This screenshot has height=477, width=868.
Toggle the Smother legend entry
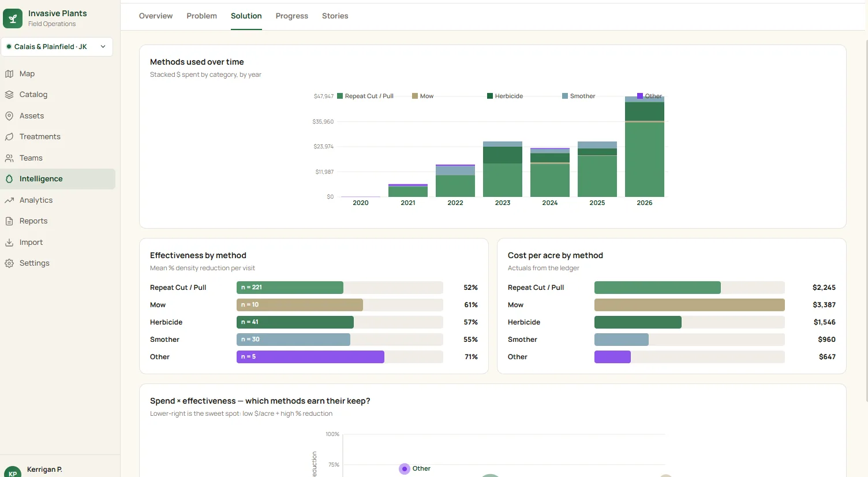coord(579,96)
